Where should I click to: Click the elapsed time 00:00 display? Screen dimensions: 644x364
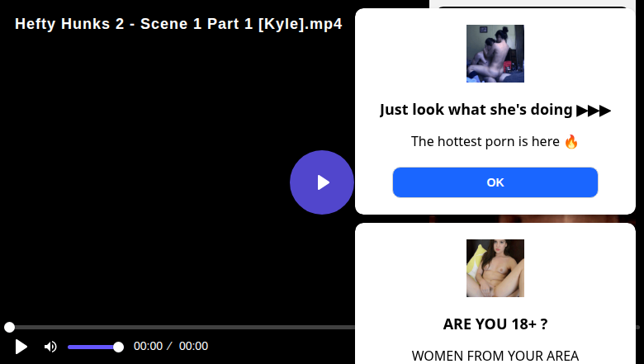[x=148, y=347]
